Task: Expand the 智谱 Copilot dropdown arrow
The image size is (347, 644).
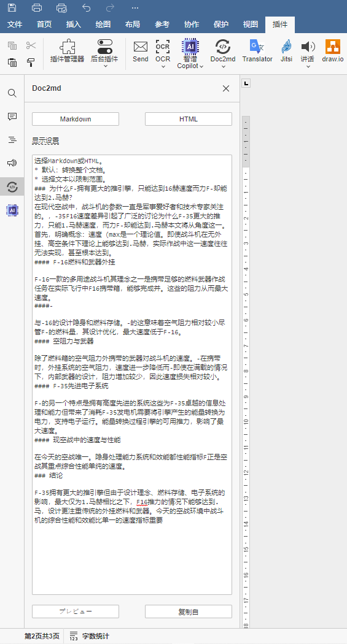Action: click(201, 66)
